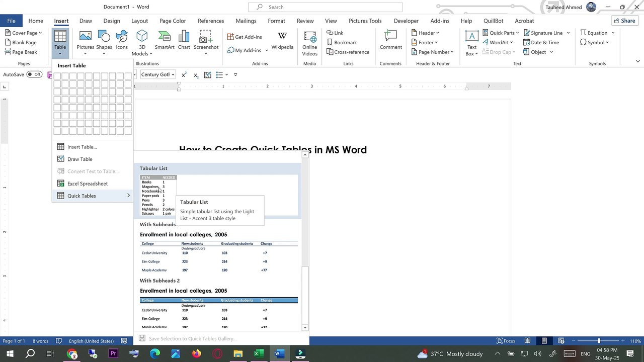The image size is (644, 362).
Task: Open the Footer dropdown
Action: click(424, 42)
